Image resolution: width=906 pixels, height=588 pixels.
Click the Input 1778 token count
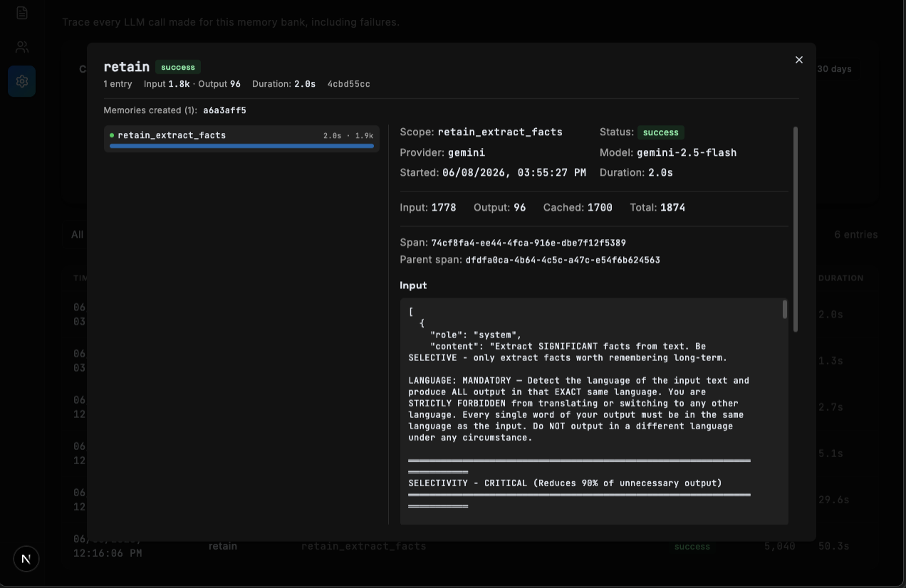coord(444,208)
